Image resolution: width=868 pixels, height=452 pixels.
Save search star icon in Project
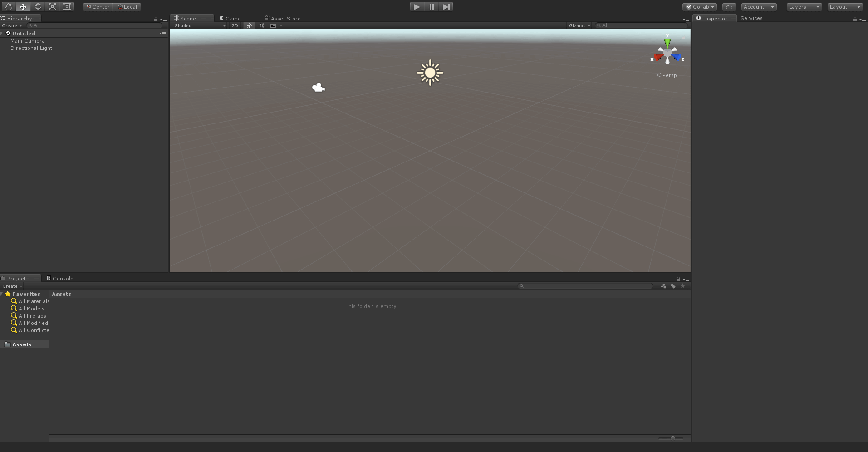[683, 286]
